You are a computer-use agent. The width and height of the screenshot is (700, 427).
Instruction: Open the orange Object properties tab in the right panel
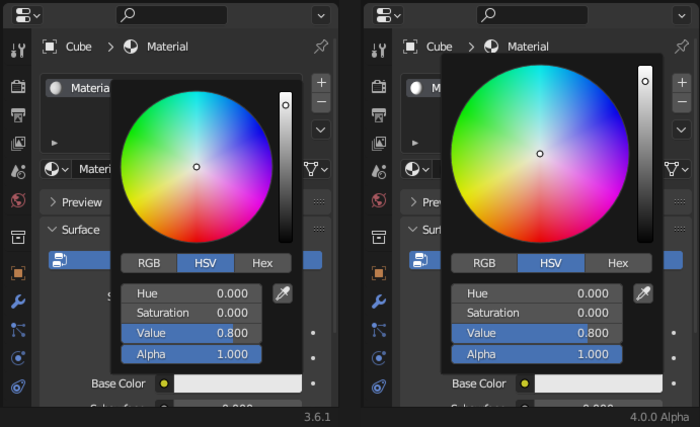(379, 273)
